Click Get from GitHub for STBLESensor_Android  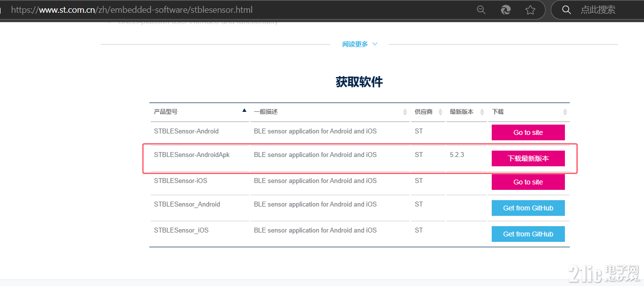[528, 208]
